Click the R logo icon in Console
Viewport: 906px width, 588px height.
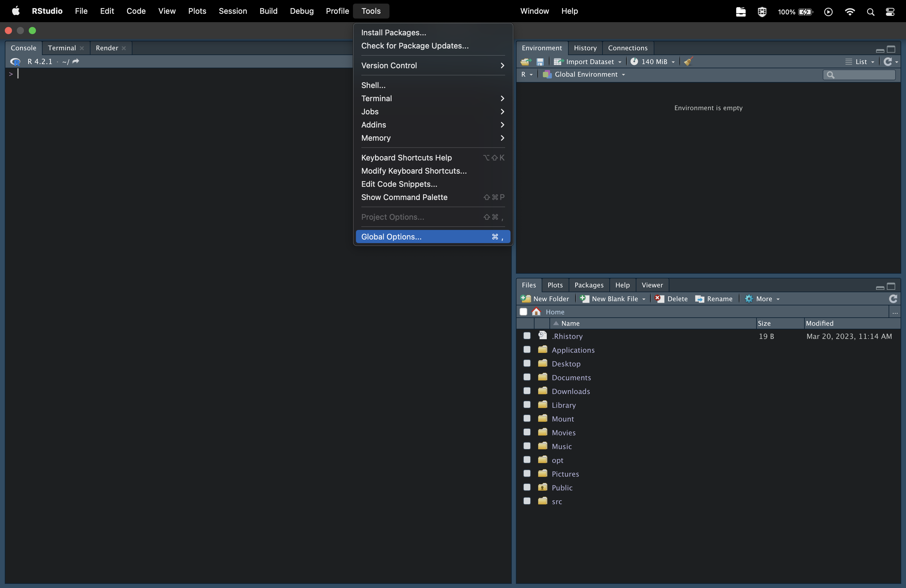tap(15, 62)
